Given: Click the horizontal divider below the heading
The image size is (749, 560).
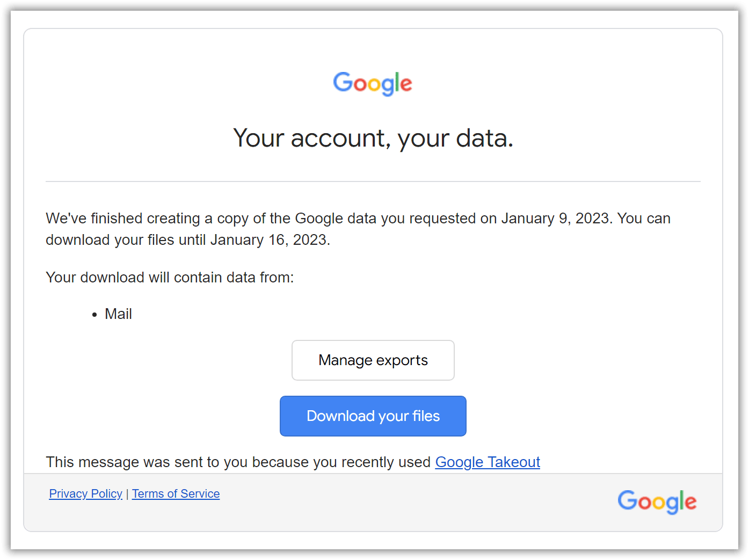Looking at the screenshot, I should coord(373,181).
